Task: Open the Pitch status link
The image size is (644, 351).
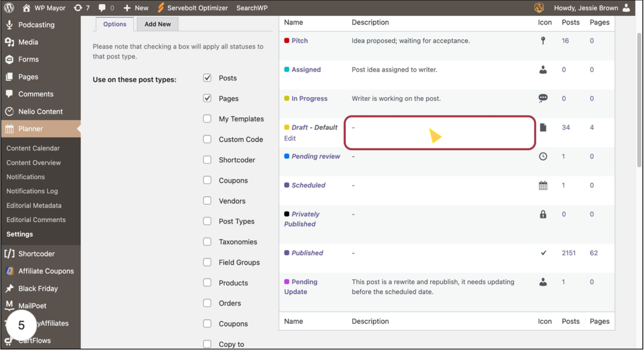Action: [299, 40]
